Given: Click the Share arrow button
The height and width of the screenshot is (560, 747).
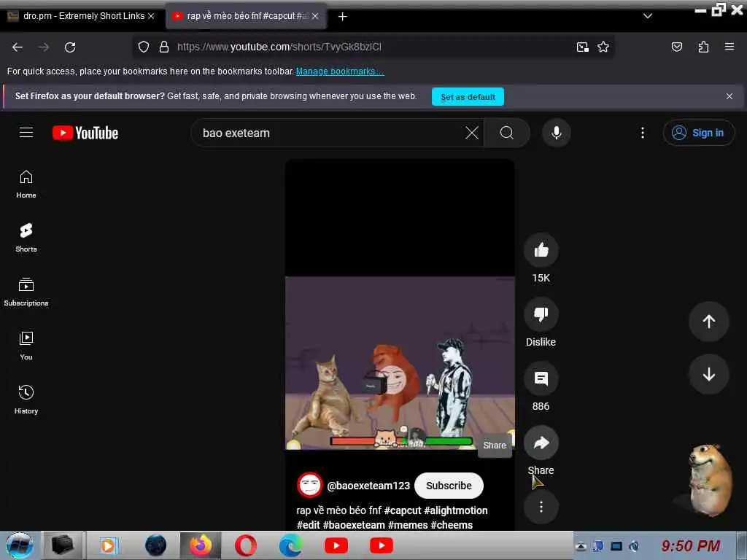Looking at the screenshot, I should (x=541, y=443).
